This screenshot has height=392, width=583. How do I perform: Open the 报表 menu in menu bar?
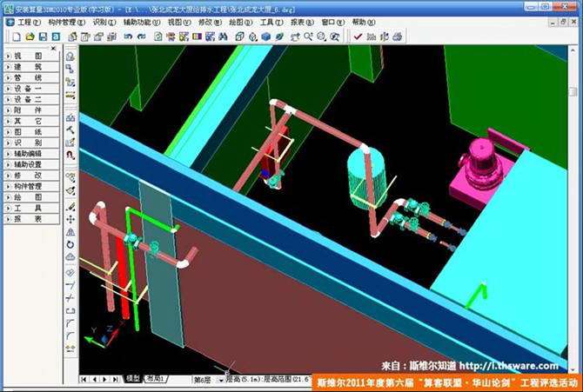click(x=302, y=23)
